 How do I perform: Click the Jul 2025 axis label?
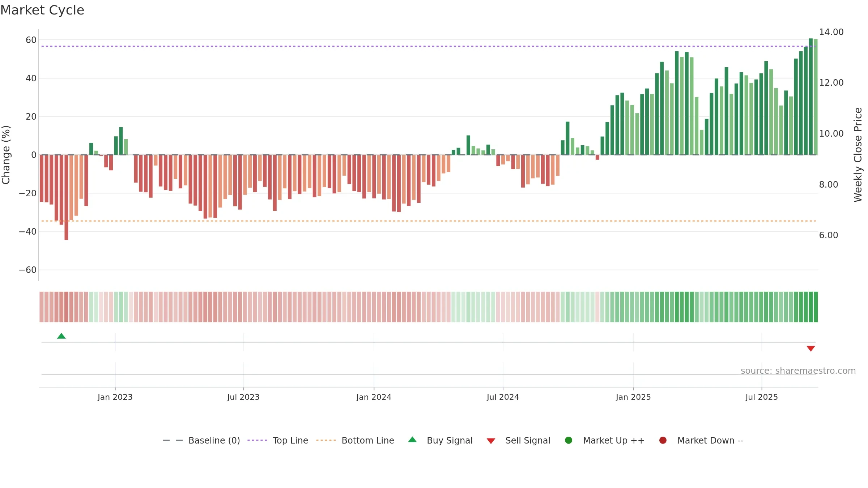[762, 397]
